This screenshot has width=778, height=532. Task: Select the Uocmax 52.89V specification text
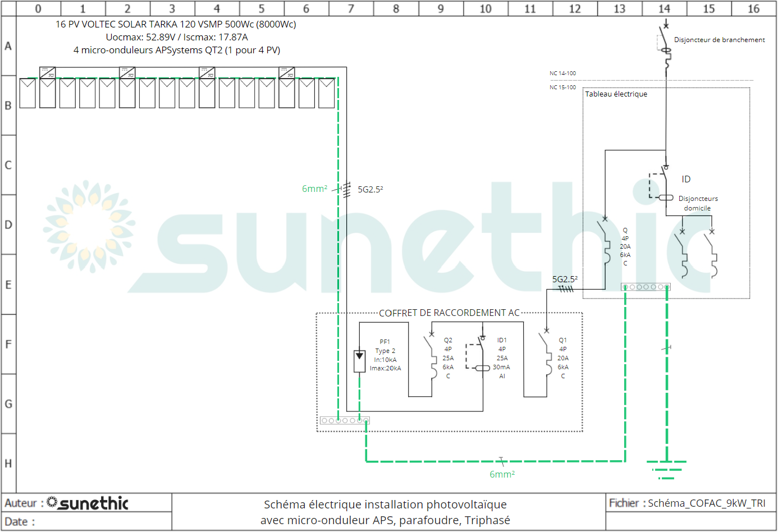(176, 37)
